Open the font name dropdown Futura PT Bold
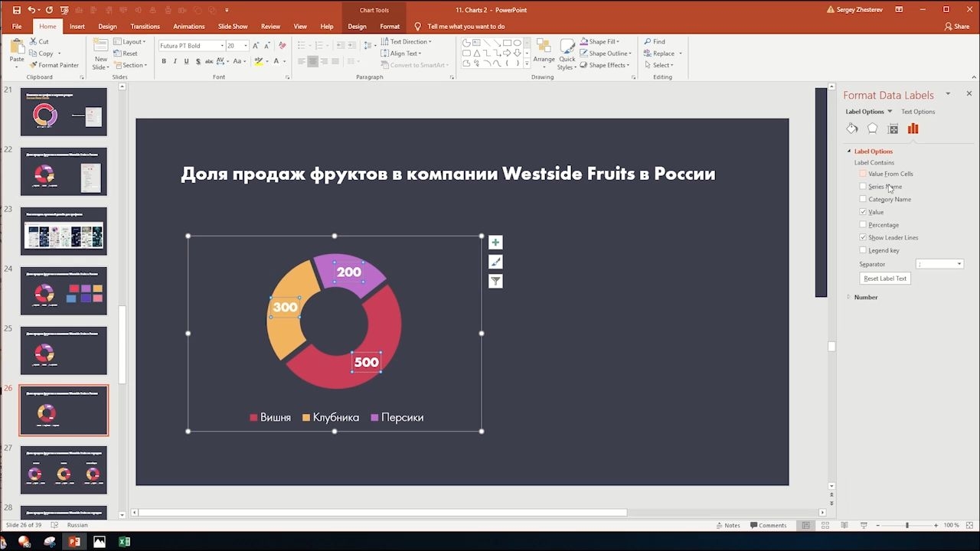Screen dimensions: 980x551 tap(191, 46)
